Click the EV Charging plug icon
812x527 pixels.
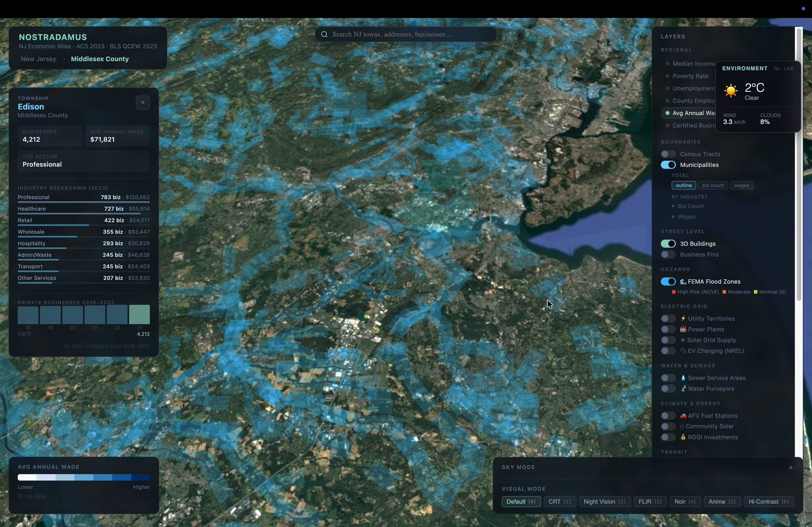tap(683, 351)
